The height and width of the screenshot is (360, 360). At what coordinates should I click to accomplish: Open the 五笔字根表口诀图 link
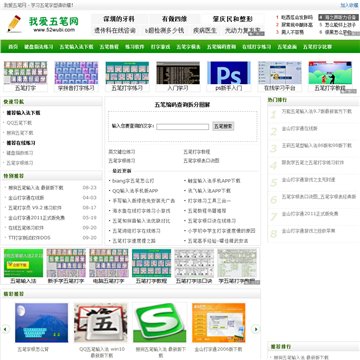click(x=201, y=161)
